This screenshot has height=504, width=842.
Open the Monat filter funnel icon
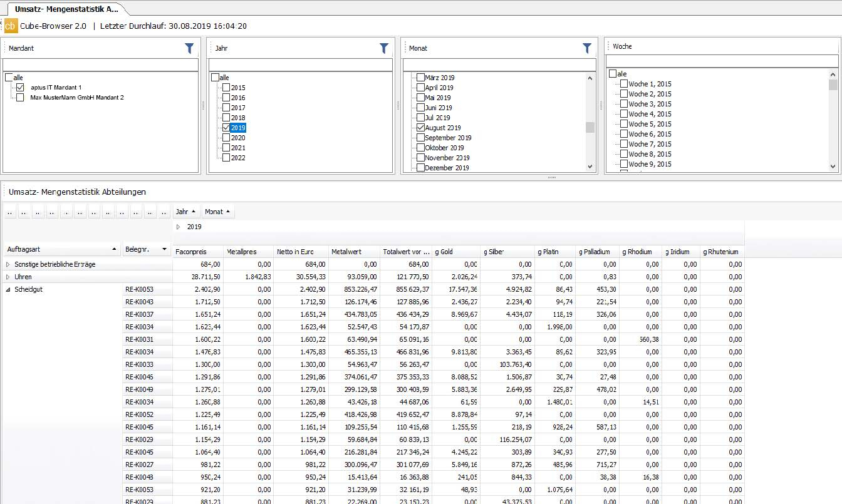coord(586,48)
